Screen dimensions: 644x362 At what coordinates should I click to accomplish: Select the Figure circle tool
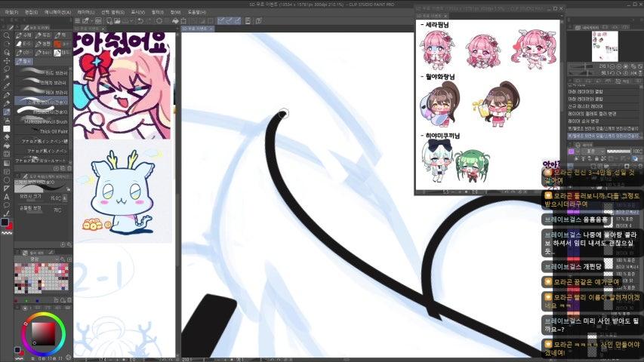(7, 179)
